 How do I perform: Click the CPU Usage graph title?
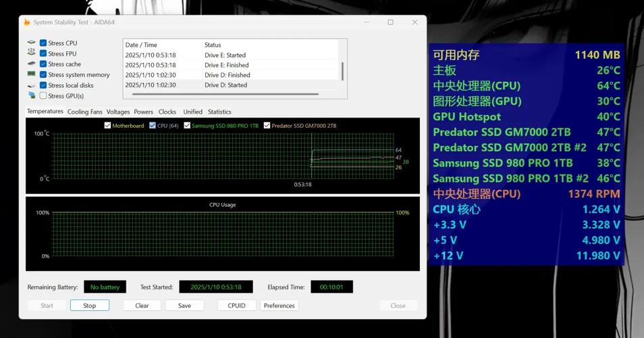pos(223,205)
